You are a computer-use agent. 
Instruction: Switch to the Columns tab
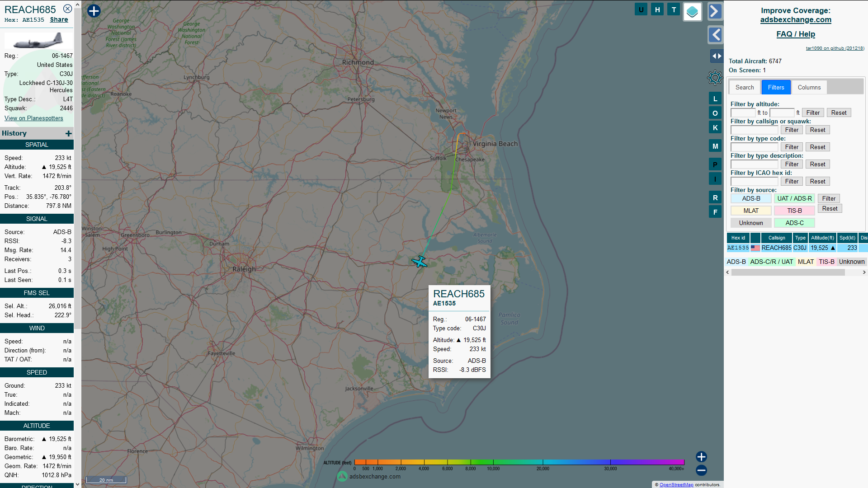click(x=809, y=88)
